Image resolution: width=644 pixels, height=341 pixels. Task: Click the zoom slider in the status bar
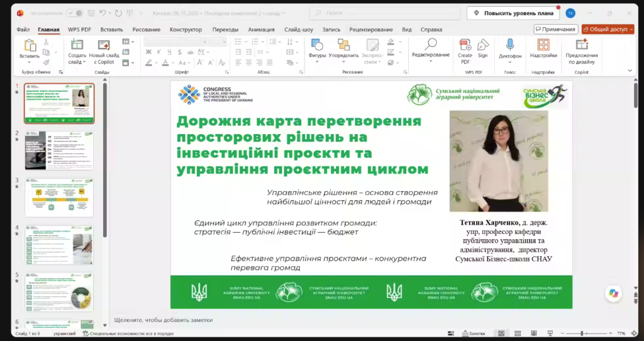coord(586,333)
